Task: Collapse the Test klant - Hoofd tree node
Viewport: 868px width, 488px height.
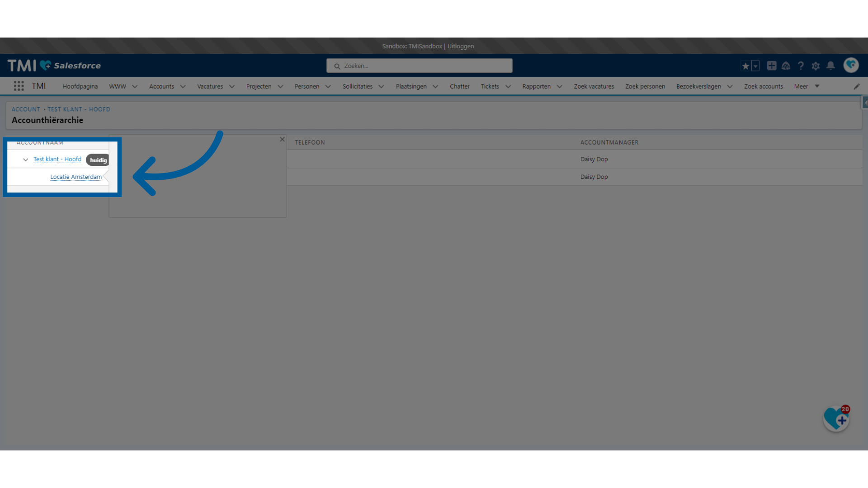Action: click(25, 159)
